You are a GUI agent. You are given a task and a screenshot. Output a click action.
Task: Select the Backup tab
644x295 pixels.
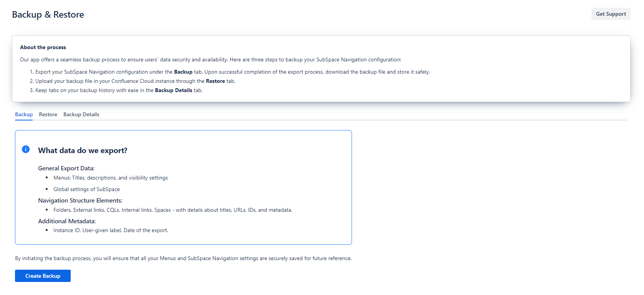[x=24, y=114]
